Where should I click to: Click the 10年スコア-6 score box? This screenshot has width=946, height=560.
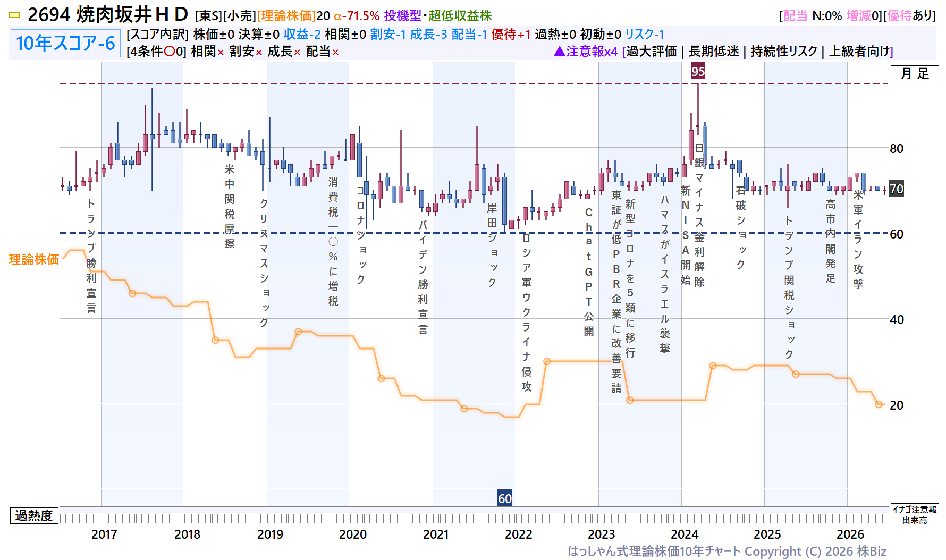tap(65, 43)
